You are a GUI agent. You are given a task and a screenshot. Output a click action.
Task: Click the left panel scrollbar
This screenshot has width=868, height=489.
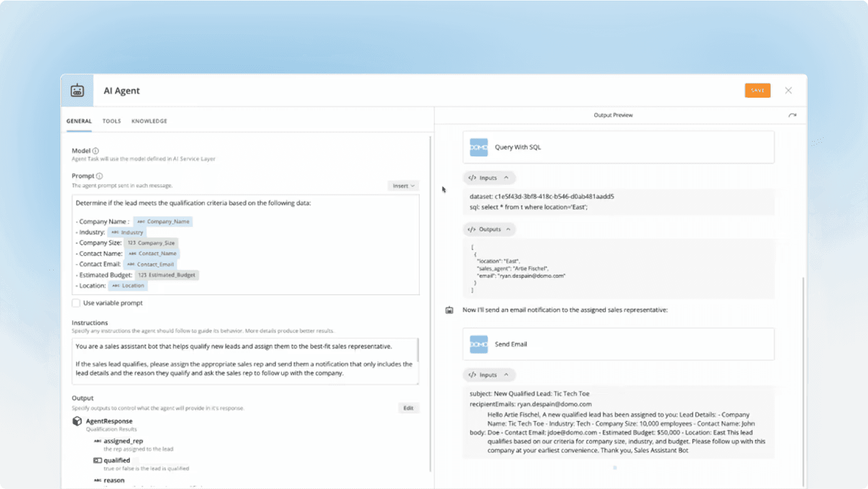431,304
